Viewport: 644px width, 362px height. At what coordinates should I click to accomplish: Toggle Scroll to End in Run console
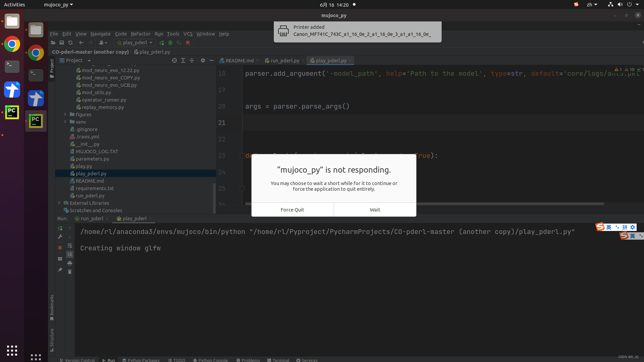(70, 254)
